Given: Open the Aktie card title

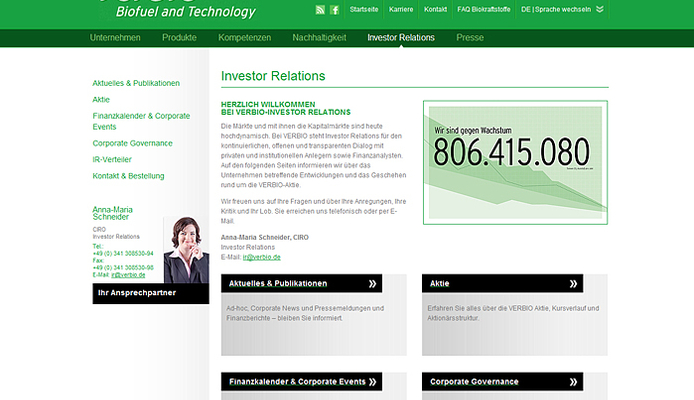Looking at the screenshot, I should pos(440,284).
